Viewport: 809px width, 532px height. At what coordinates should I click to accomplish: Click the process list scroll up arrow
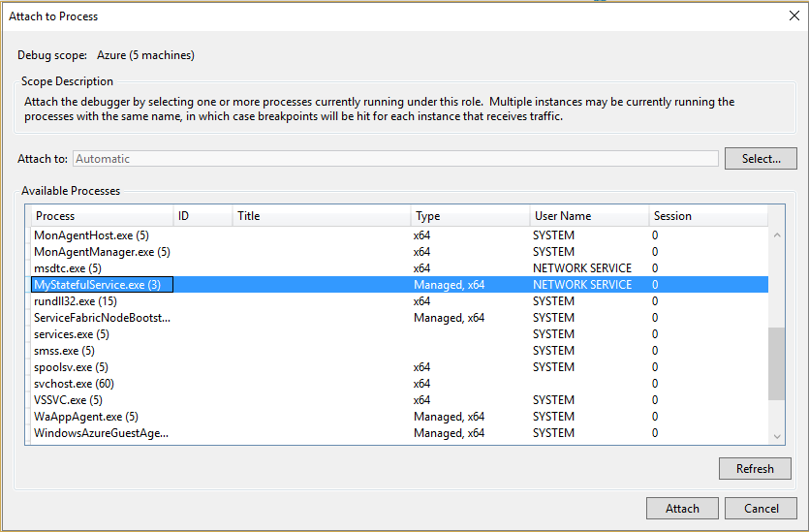[x=776, y=235]
